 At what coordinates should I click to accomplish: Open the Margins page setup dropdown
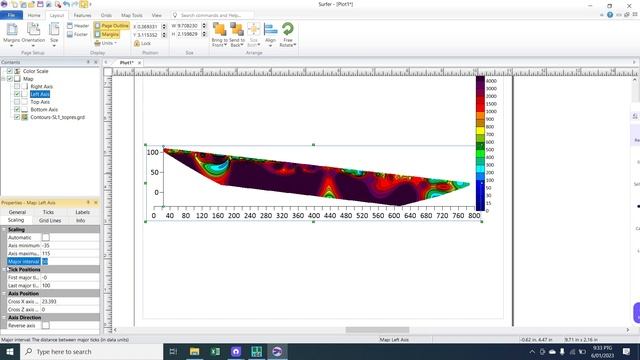[x=11, y=34]
